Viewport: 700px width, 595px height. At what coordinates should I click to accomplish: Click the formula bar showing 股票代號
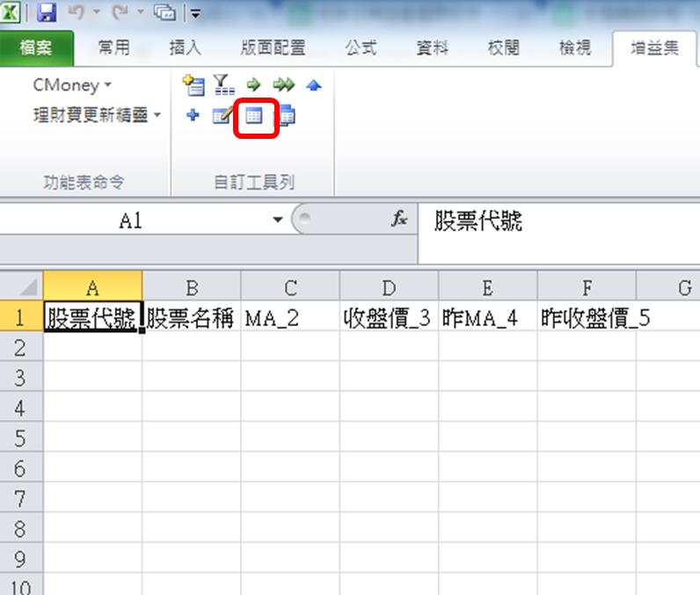tap(559, 233)
